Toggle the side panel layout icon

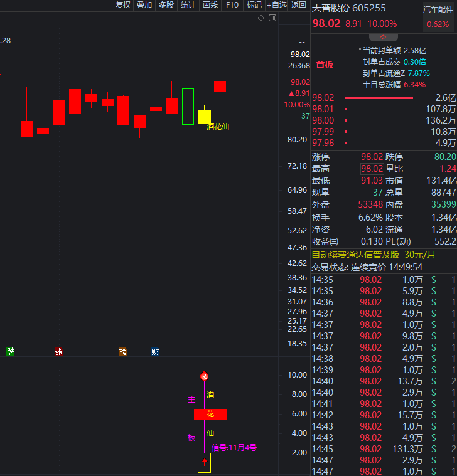272,18
